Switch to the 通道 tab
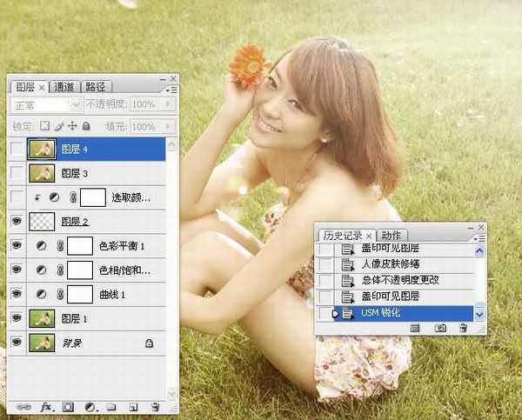Screen dimensions: 522x420 pyautogui.click(x=64, y=87)
